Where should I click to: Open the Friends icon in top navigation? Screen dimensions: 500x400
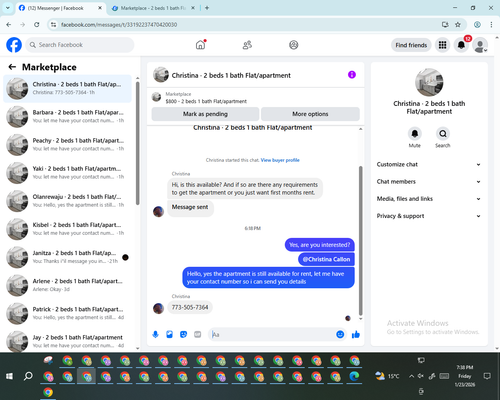tap(247, 45)
